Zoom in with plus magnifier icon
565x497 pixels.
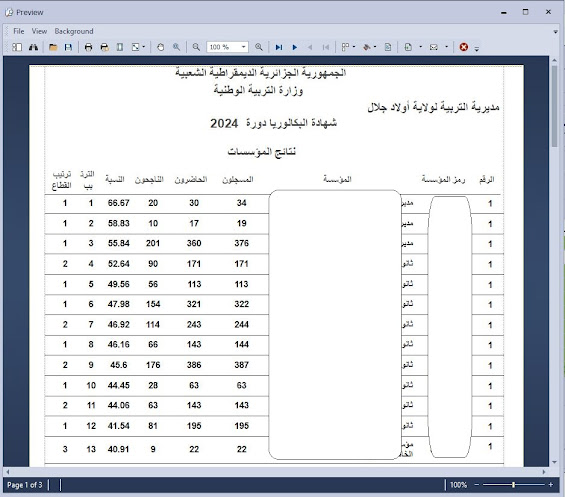click(259, 47)
